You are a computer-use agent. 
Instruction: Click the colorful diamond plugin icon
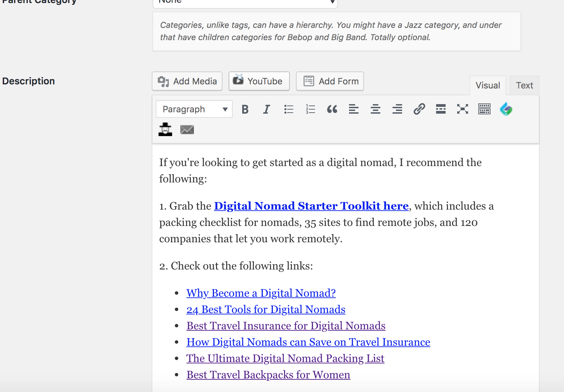(x=506, y=109)
